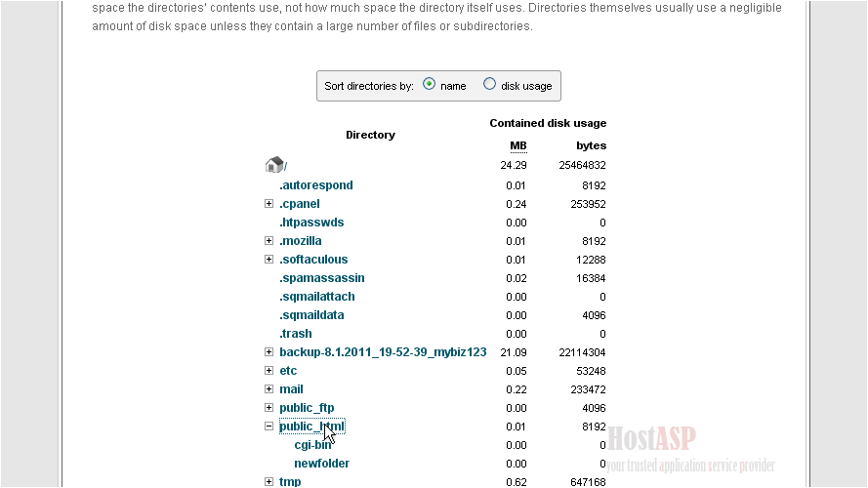Screen dimensions: 868x488
Task: Open the newfolder subdirectory
Action: [321, 464]
